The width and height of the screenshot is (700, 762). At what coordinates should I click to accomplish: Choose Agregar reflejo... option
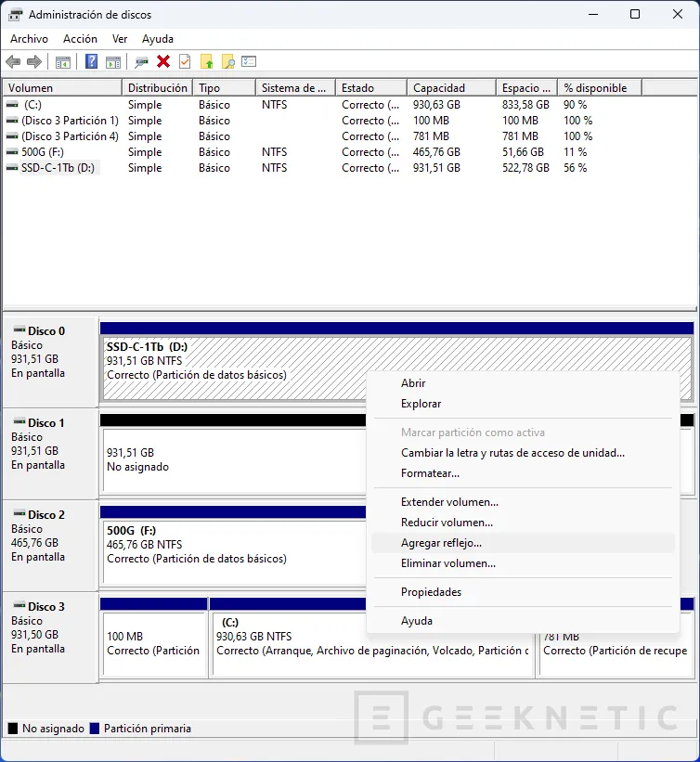pyautogui.click(x=523, y=543)
